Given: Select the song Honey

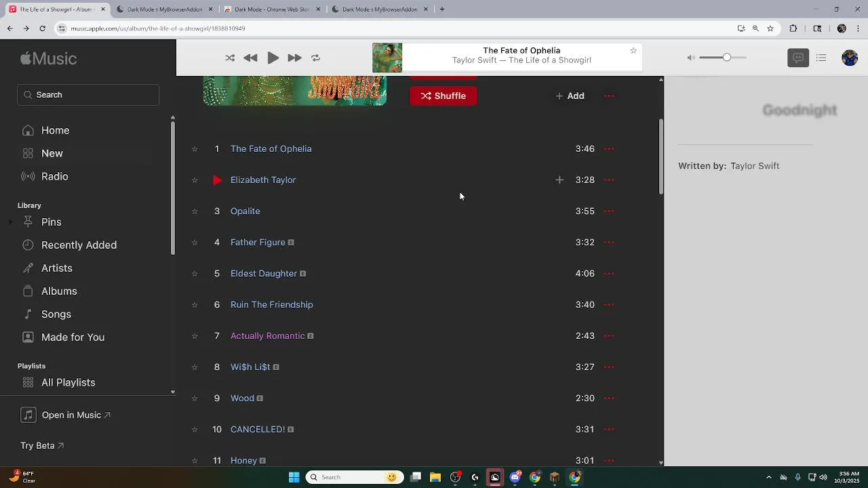Looking at the screenshot, I should point(243,461).
